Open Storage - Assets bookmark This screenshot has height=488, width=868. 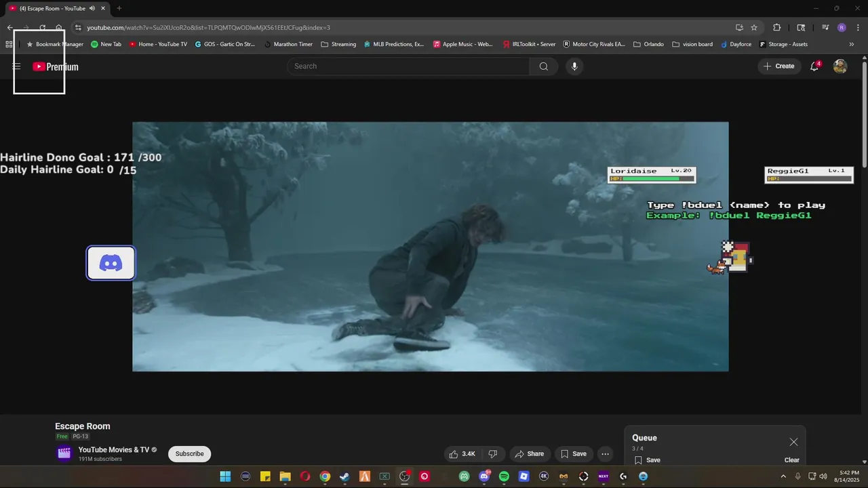pyautogui.click(x=783, y=44)
